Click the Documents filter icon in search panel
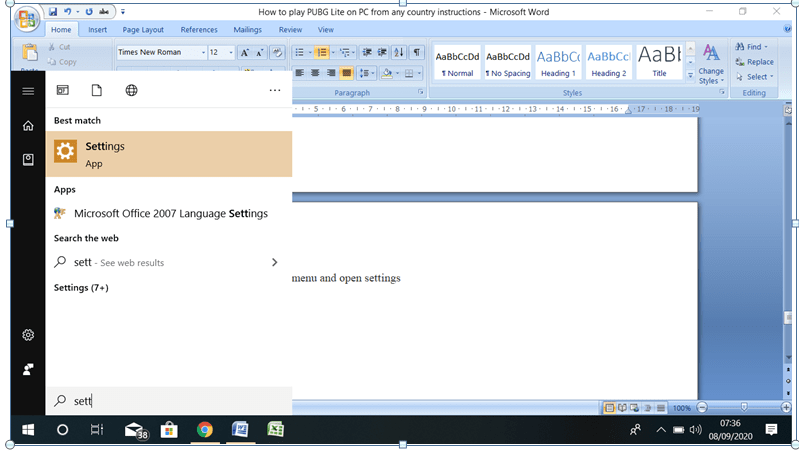The image size is (799, 451). click(x=96, y=90)
